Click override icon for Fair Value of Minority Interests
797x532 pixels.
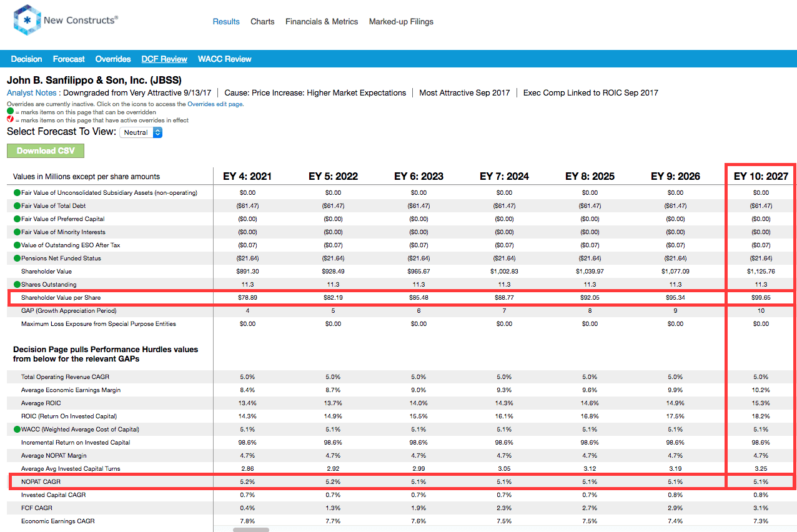click(17, 232)
